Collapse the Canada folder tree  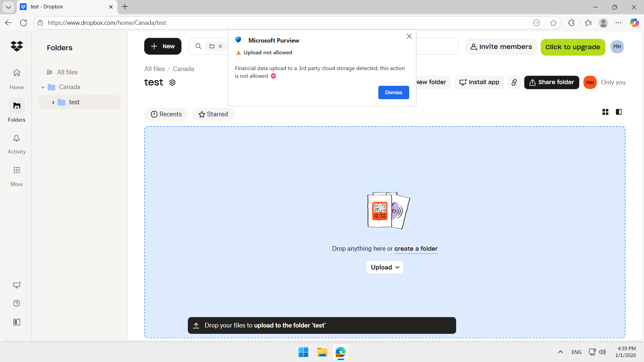pyautogui.click(x=43, y=87)
